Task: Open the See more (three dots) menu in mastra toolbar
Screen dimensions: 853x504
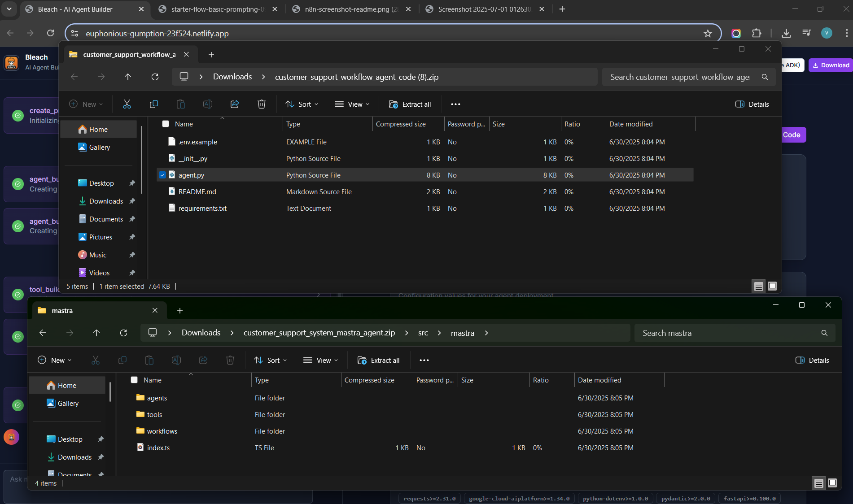Action: 424,360
